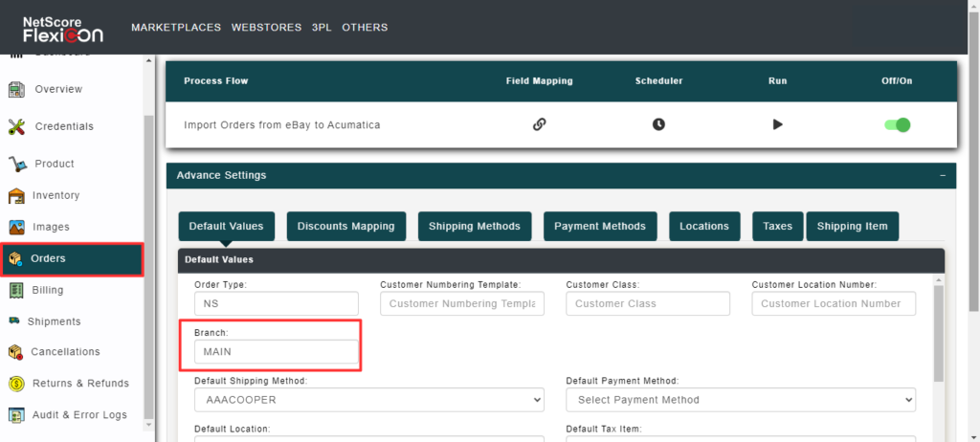Open the Shipping Methods tab

point(474,227)
